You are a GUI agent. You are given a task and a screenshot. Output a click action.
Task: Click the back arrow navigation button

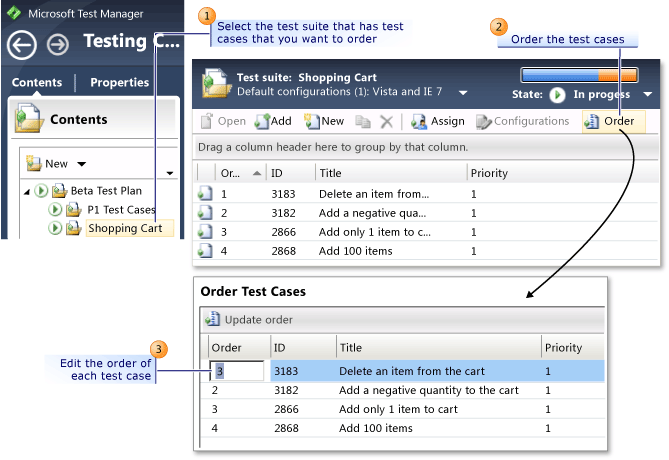[x=21, y=45]
